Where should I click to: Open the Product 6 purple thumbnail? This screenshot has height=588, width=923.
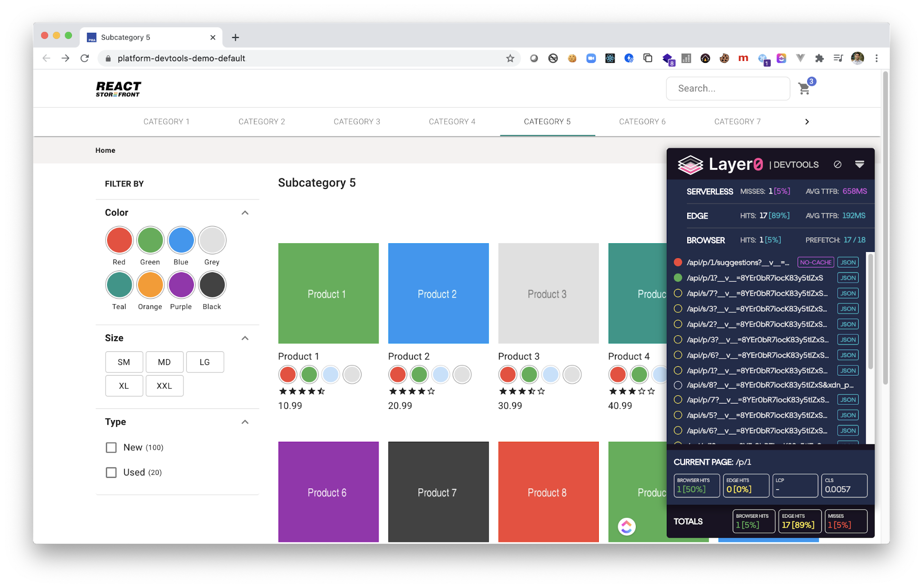pyautogui.click(x=328, y=492)
